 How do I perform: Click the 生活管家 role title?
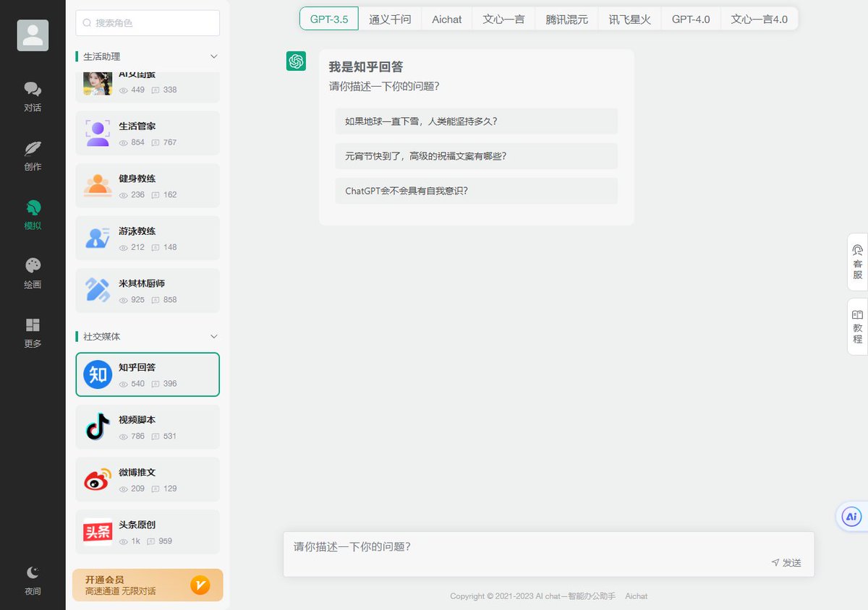click(137, 126)
